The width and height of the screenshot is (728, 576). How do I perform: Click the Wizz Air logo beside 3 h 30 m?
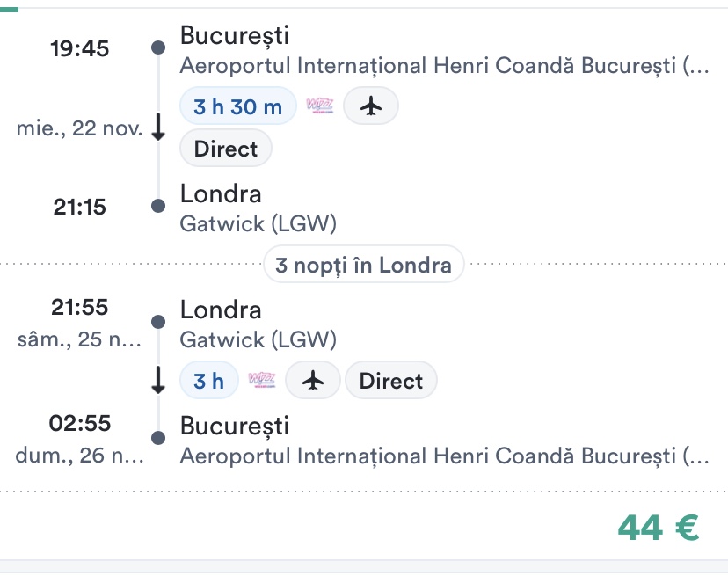(320, 106)
